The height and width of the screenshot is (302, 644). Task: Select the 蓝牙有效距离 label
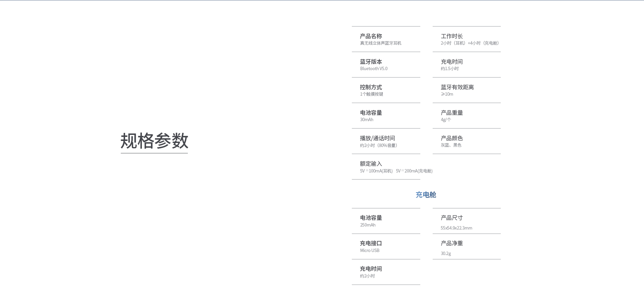click(457, 87)
